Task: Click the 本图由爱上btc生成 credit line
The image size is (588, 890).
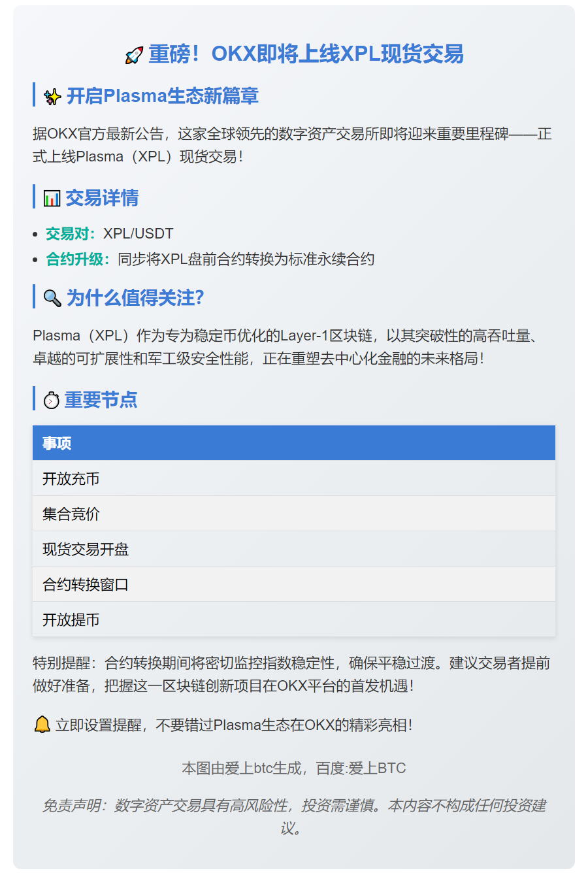Action: pyautogui.click(x=294, y=768)
